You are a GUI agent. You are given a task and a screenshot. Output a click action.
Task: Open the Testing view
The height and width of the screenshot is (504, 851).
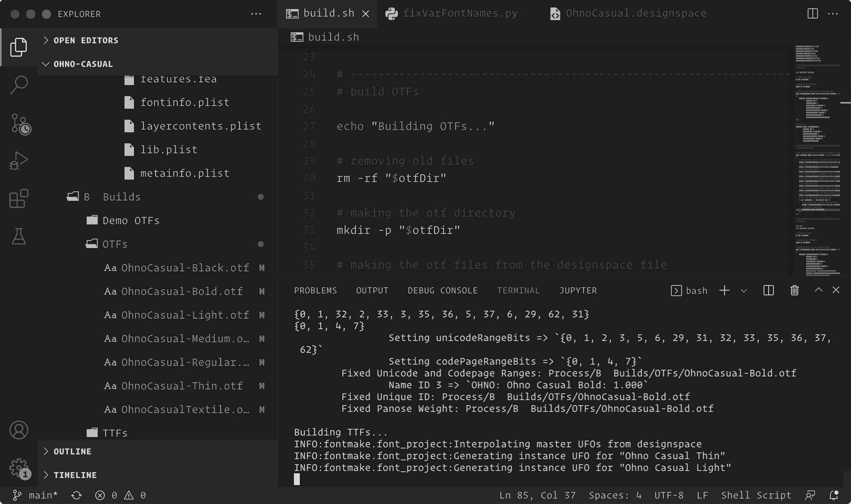point(18,236)
